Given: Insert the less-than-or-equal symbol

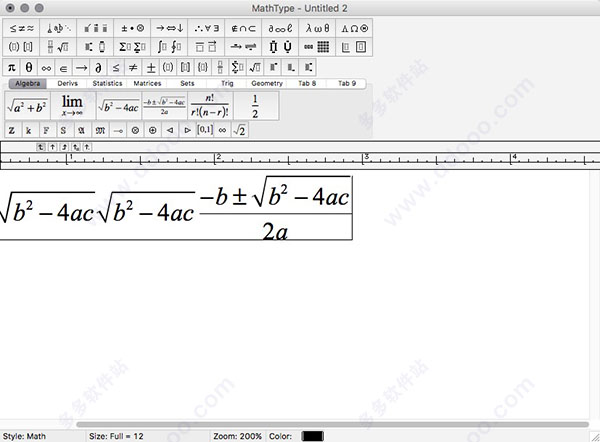Looking at the screenshot, I should coord(116,68).
